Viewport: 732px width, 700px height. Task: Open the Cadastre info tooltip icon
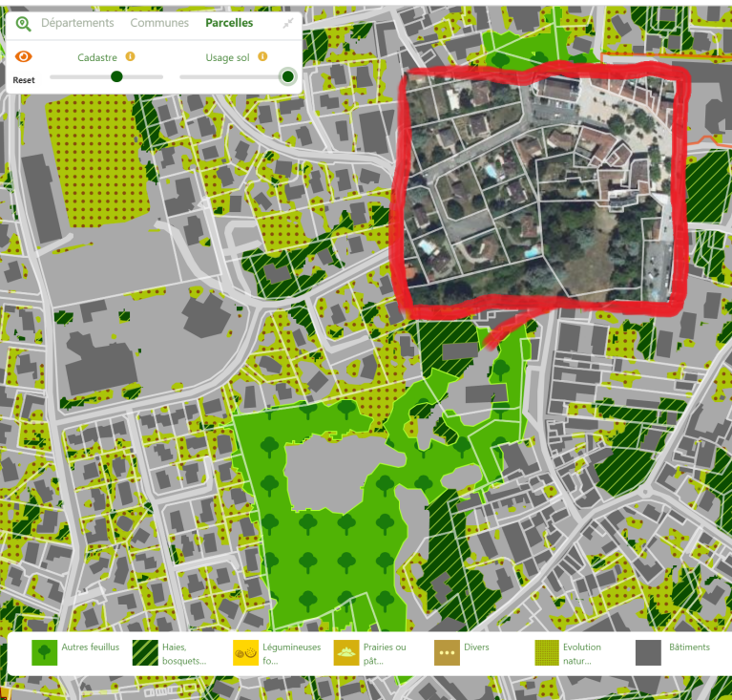point(131,57)
